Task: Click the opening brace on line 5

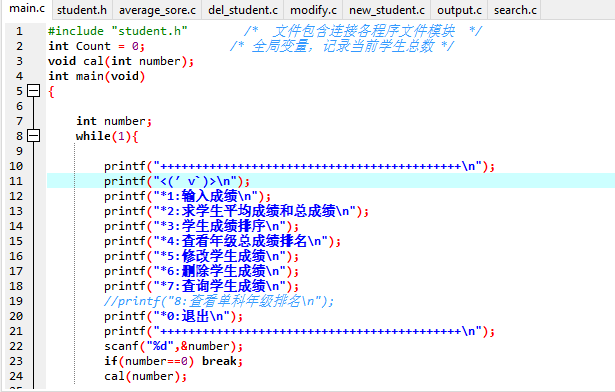Action: [x=51, y=91]
